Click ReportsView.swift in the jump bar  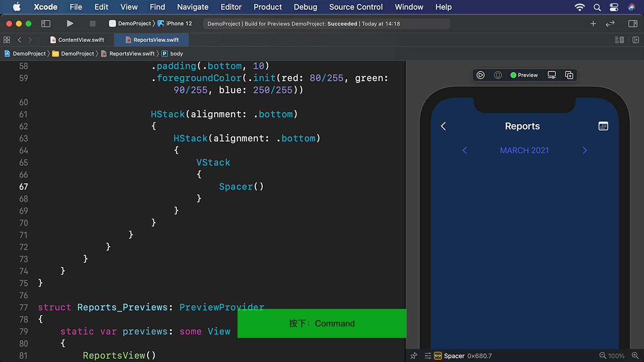128,54
